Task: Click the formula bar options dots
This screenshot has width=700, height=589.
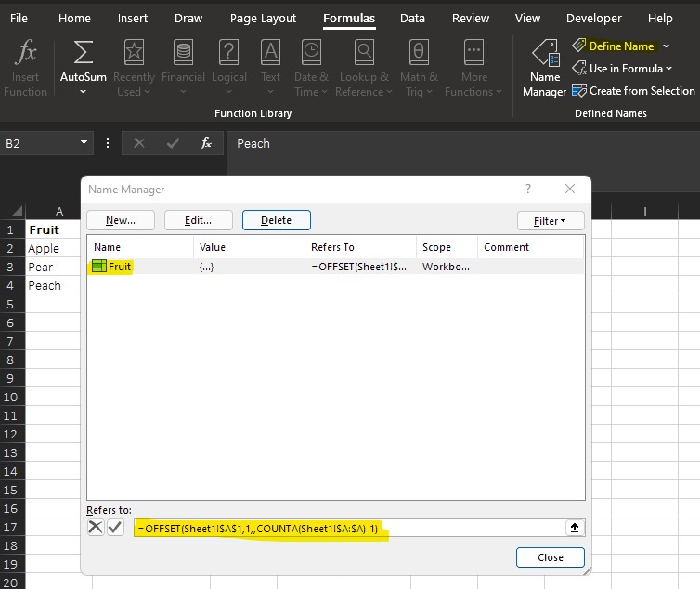Action: [x=108, y=143]
